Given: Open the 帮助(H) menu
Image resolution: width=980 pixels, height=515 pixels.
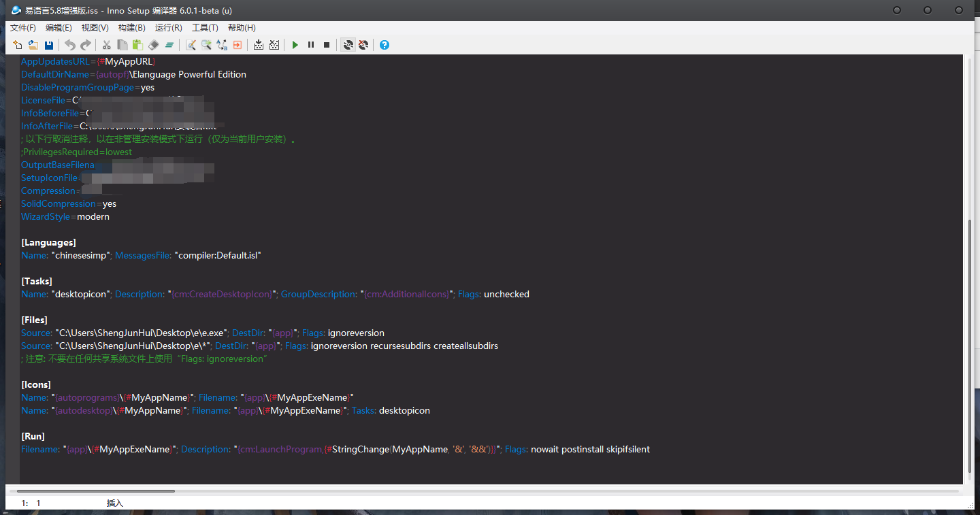Looking at the screenshot, I should pyautogui.click(x=242, y=28).
